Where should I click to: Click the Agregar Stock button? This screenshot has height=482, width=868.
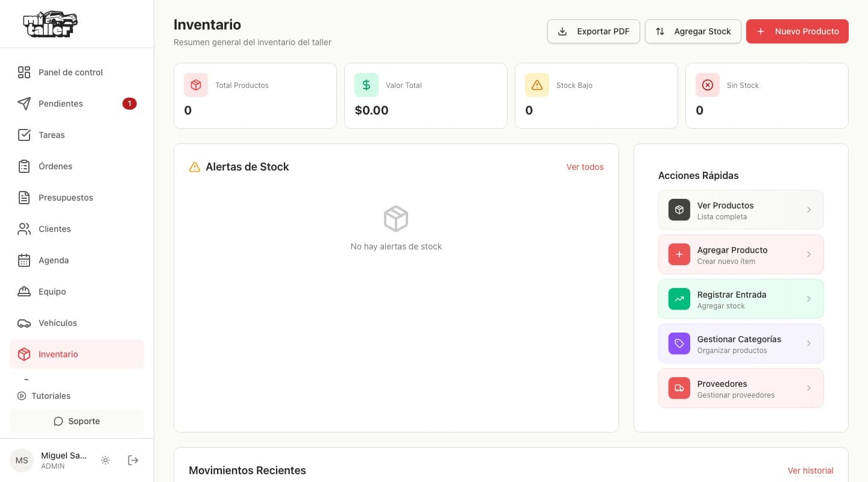pos(693,31)
